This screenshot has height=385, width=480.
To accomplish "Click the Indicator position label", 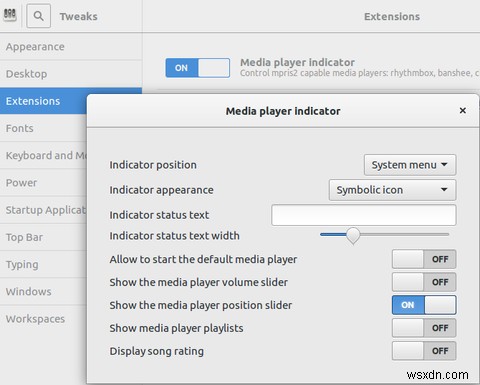I will [153, 165].
